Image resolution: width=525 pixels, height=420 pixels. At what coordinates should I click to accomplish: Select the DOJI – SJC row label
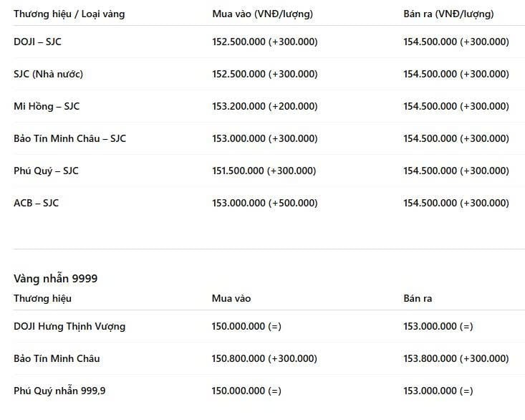coord(37,42)
